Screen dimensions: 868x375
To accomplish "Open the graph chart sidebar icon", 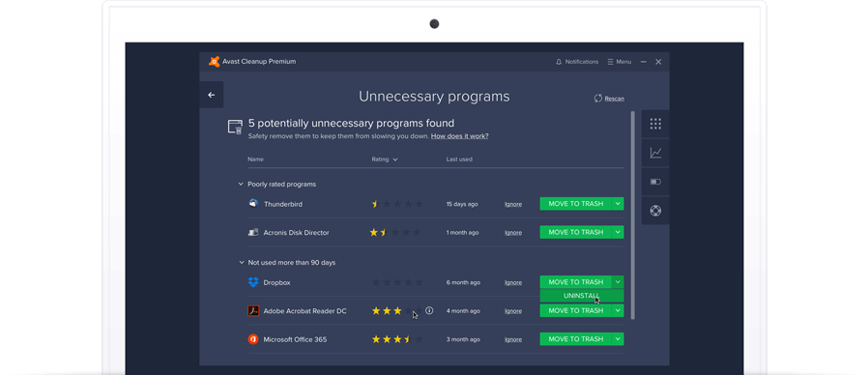I will 655,153.
